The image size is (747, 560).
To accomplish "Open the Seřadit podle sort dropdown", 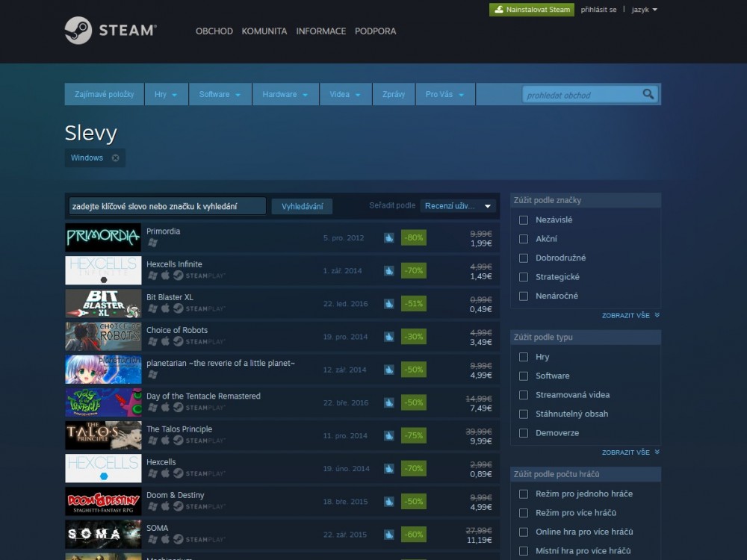I will pyautogui.click(x=458, y=206).
